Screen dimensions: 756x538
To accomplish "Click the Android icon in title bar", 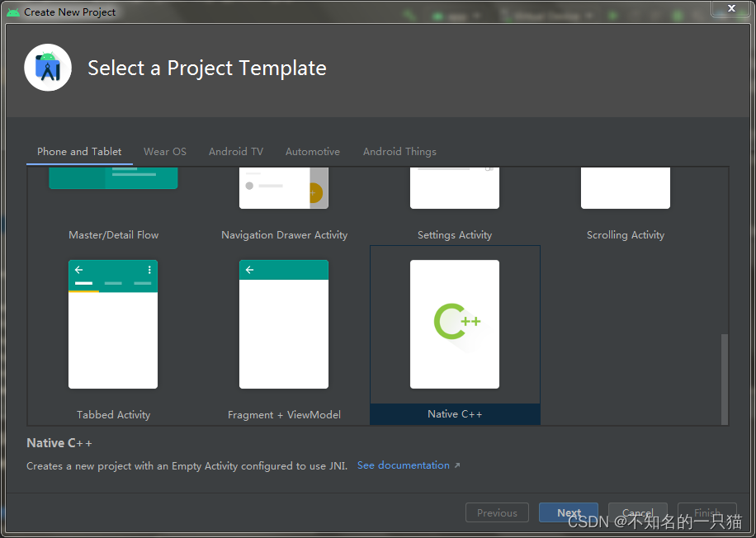I will coord(13,12).
